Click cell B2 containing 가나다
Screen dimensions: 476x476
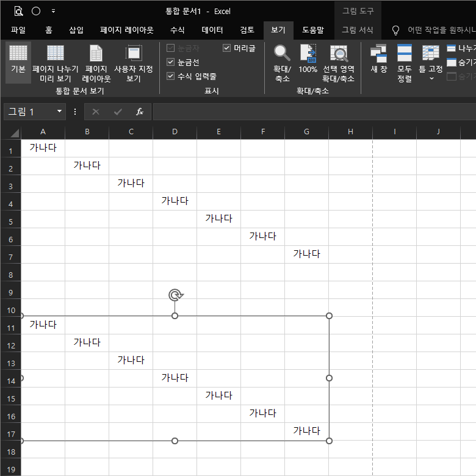click(x=87, y=166)
